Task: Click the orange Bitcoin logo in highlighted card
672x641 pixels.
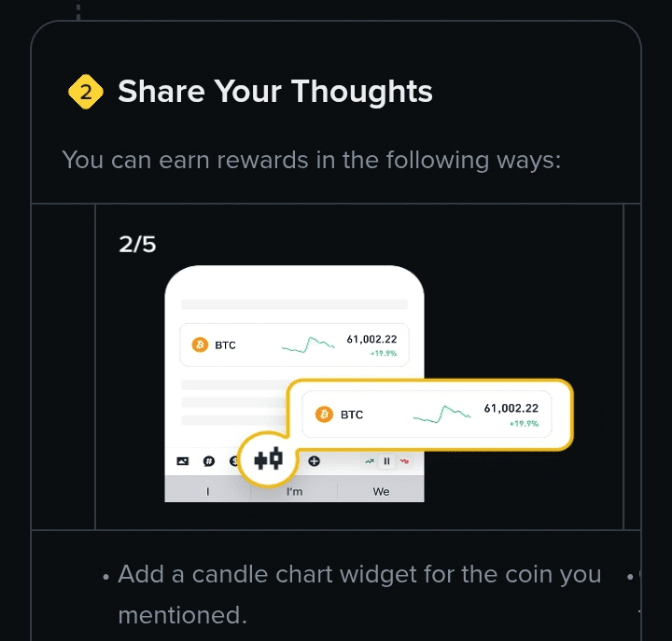Action: (x=324, y=414)
